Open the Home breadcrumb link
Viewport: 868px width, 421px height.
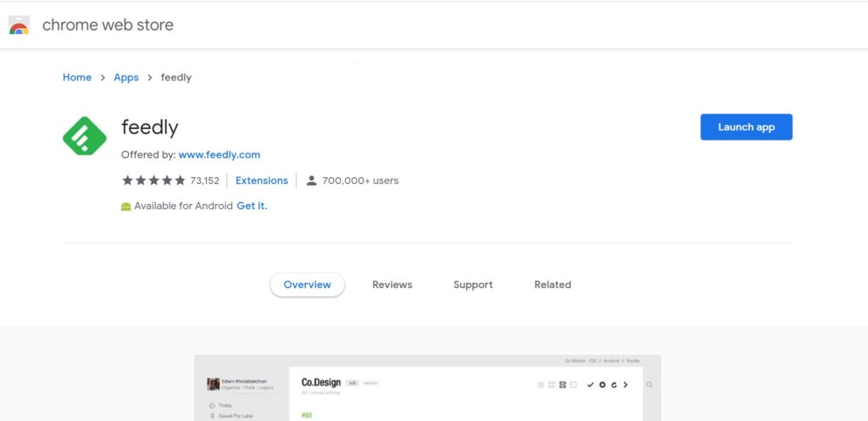(77, 77)
